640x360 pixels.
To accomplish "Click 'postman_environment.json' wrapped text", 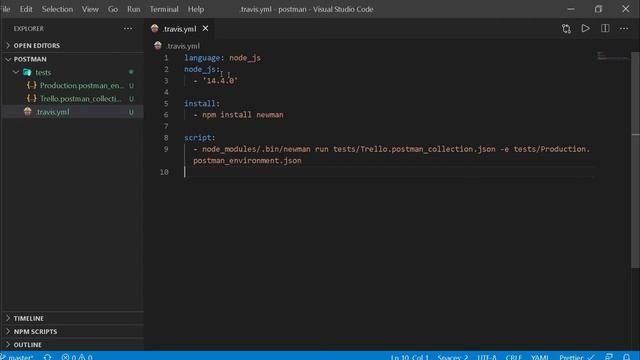I will (247, 160).
